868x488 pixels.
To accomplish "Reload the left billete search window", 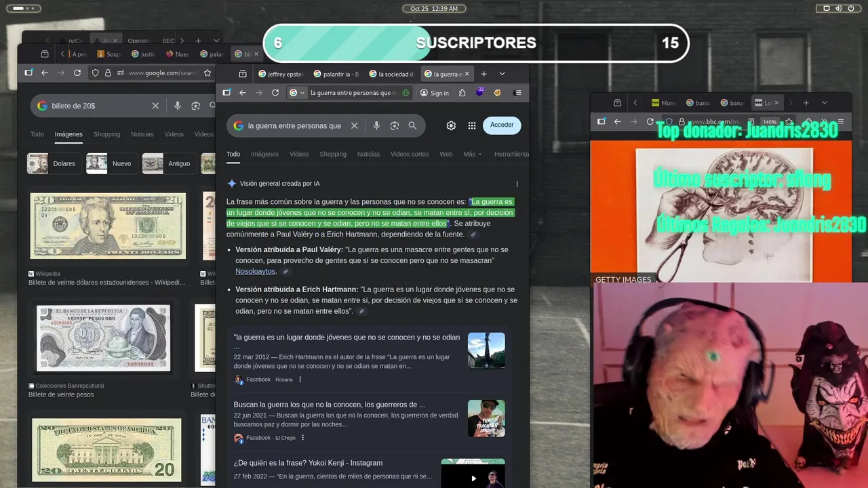I will point(77,73).
